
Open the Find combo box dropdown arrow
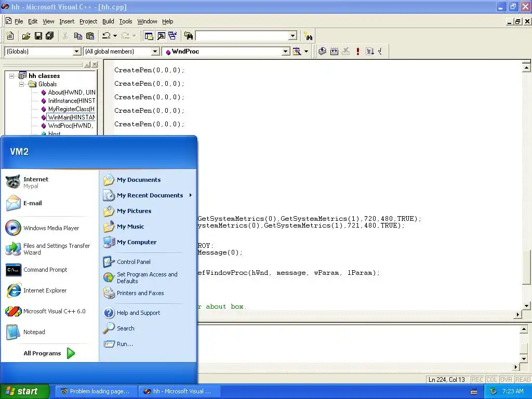pyautogui.click(x=293, y=36)
